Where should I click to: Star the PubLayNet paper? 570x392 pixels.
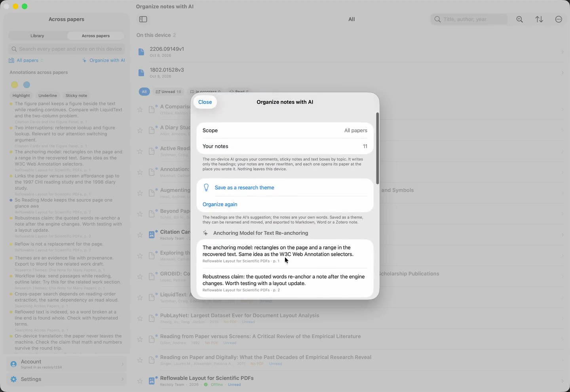point(140,318)
